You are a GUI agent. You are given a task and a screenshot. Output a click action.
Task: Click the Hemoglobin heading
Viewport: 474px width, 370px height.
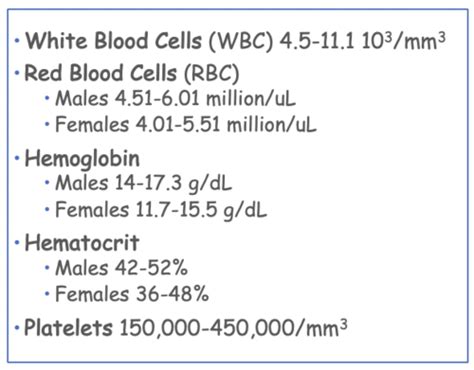82,158
